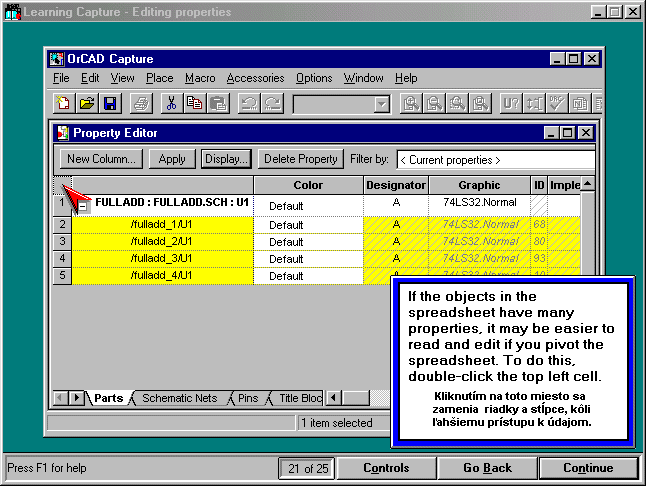Collapse the FULLADD row tree expander
Image resolution: width=646 pixels, height=486 pixels.
click(84, 204)
